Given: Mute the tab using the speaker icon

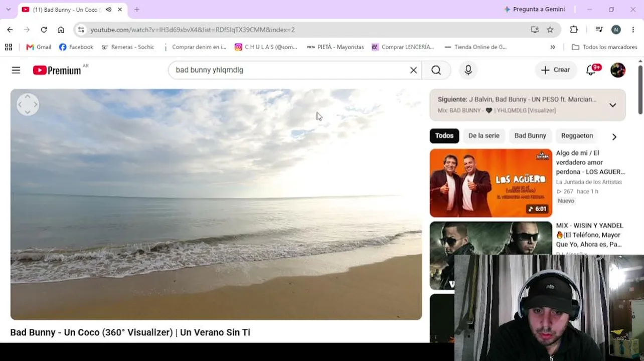Looking at the screenshot, I should click(x=108, y=10).
